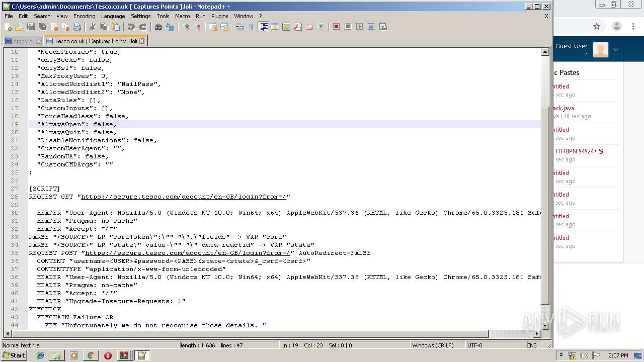Click the browser profile avatar icon

(617, 26)
